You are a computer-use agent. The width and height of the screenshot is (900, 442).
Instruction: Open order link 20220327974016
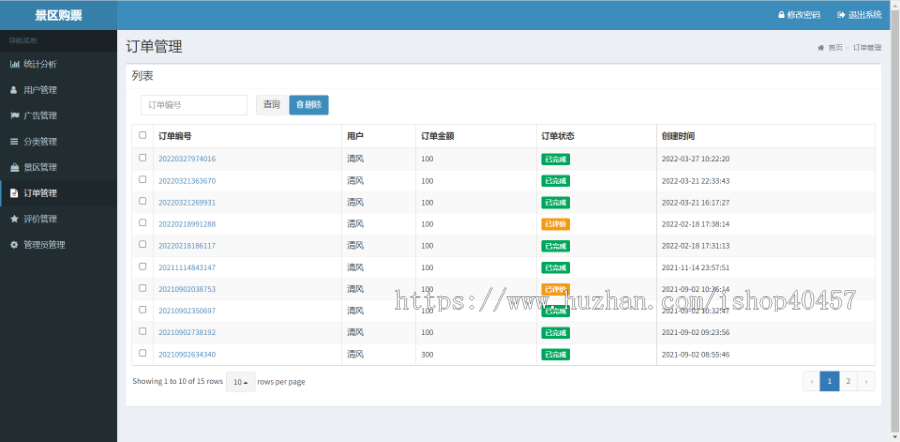pyautogui.click(x=187, y=159)
